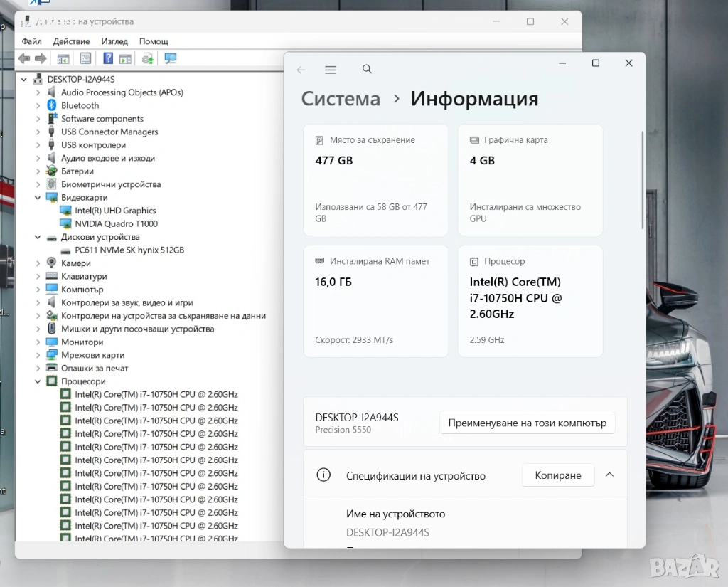Click the Update driver toolbar icon
Viewport: 728px width, 587px height.
(147, 58)
